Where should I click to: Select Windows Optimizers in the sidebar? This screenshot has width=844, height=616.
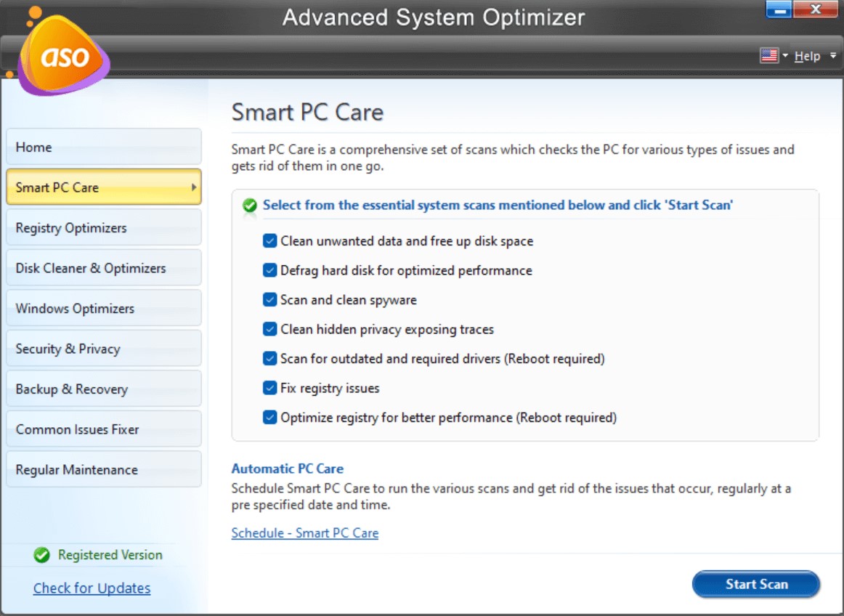click(x=104, y=308)
